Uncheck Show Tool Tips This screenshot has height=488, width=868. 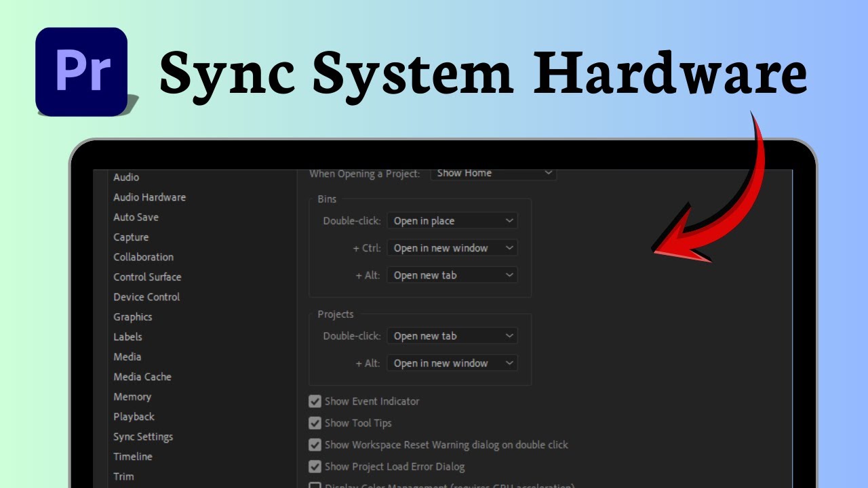pos(315,423)
